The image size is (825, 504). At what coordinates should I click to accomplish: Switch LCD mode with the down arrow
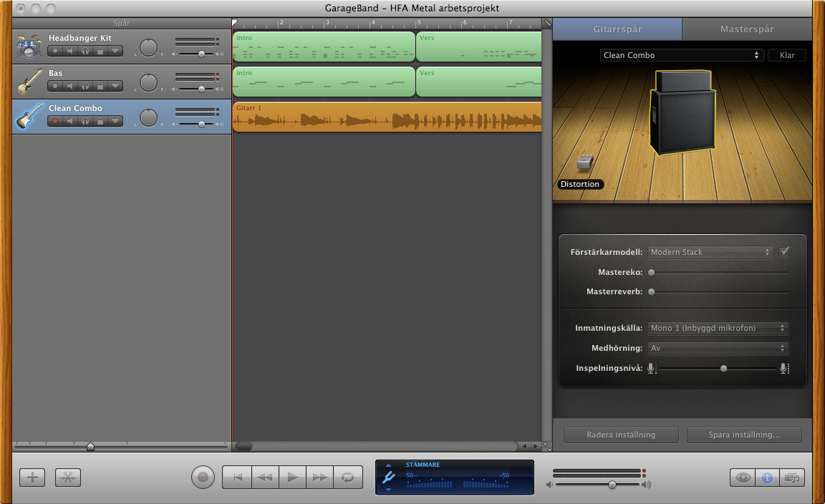(388, 489)
